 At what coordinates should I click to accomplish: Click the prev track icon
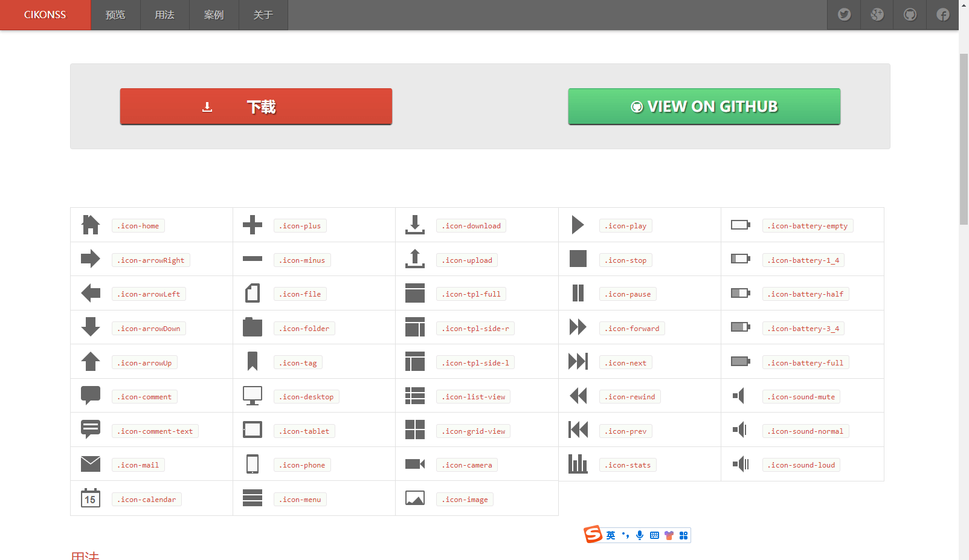click(578, 430)
